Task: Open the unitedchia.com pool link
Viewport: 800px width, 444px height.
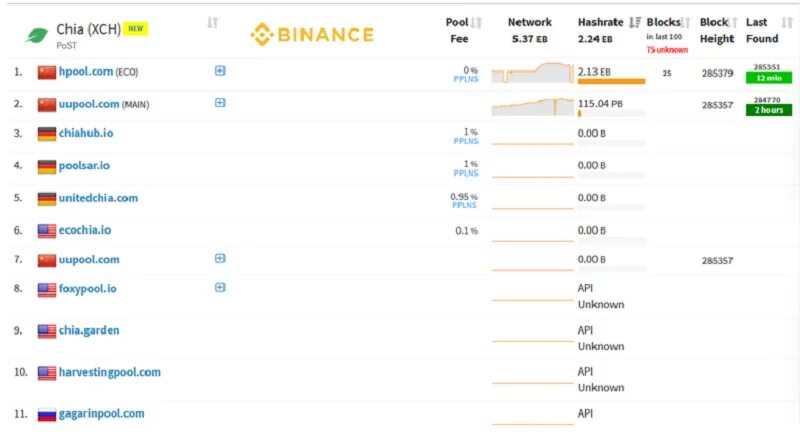Action: click(98, 198)
